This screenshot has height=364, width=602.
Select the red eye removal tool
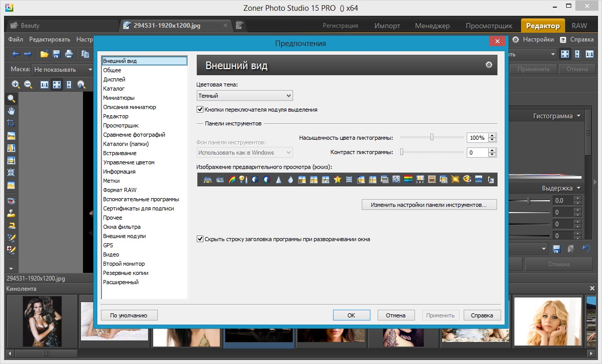pyautogui.click(x=11, y=201)
